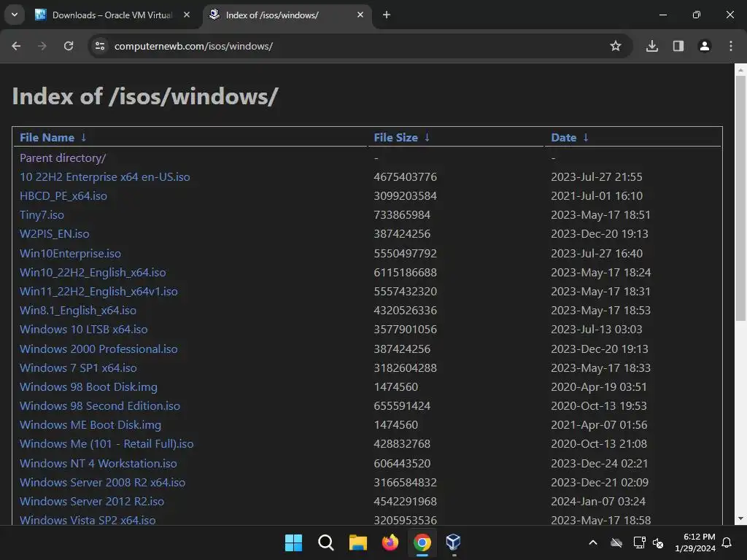This screenshot has height=560, width=747.
Task: Click the OneDrive cloud tray icon
Action: 616,542
